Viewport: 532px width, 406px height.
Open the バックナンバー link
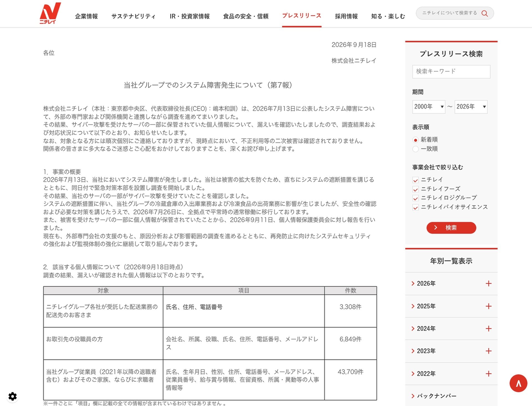(x=436, y=396)
